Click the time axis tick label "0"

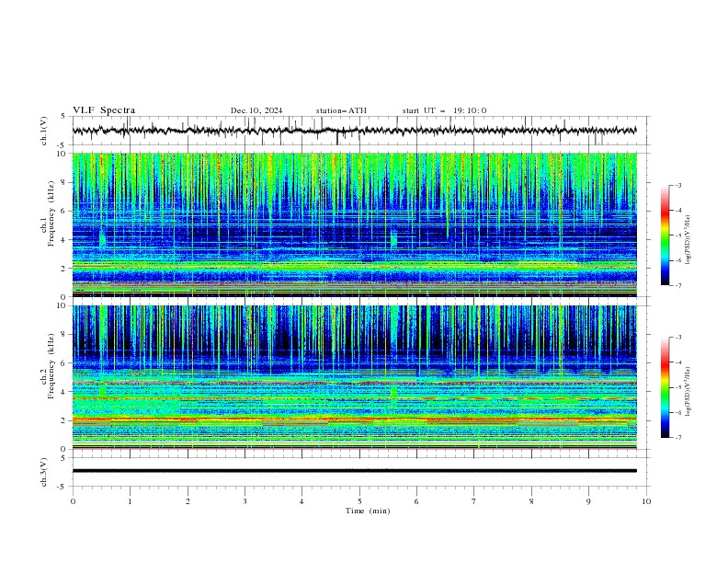pyautogui.click(x=73, y=501)
